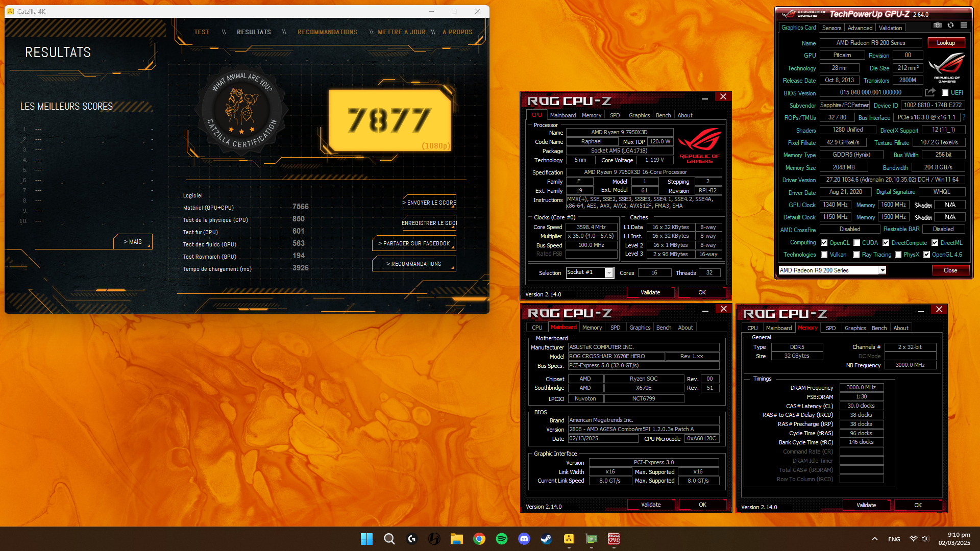This screenshot has width=980, height=551.
Task: Toggle the PhysX checkbox
Action: click(x=898, y=255)
